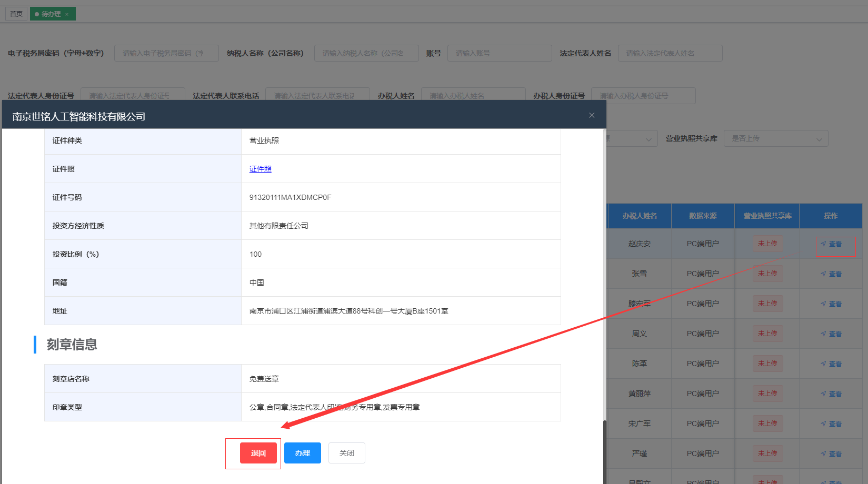The width and height of the screenshot is (868, 484).
Task: Click the dialog's vertical scrollbar thumb
Action: tap(605, 452)
